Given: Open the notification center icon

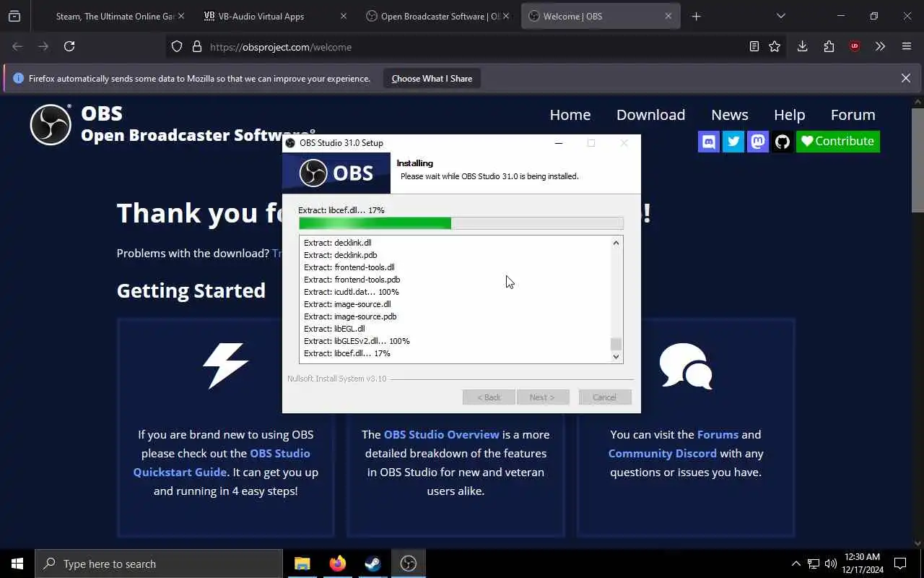Looking at the screenshot, I should (900, 564).
